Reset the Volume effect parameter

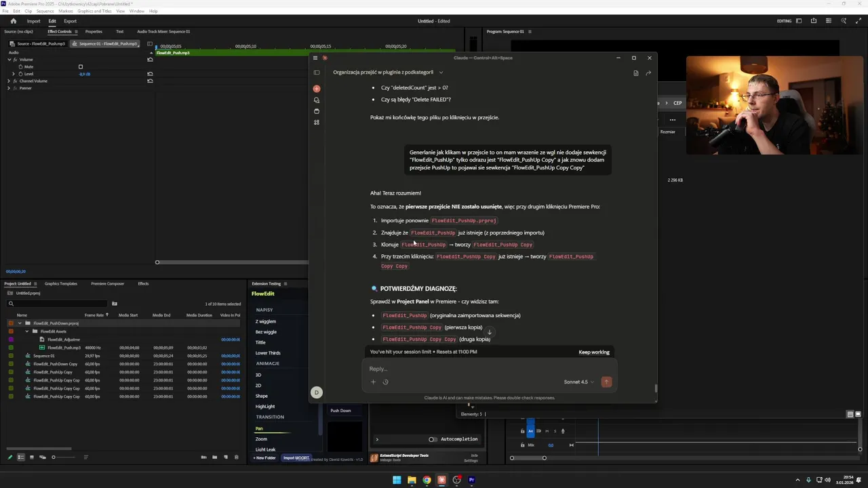coord(150,60)
